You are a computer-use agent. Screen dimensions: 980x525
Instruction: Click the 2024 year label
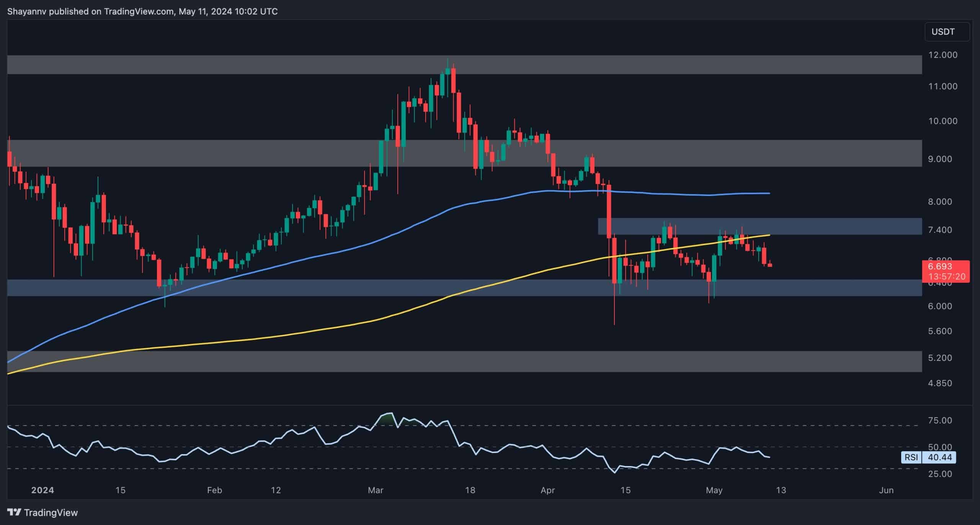[x=42, y=490]
